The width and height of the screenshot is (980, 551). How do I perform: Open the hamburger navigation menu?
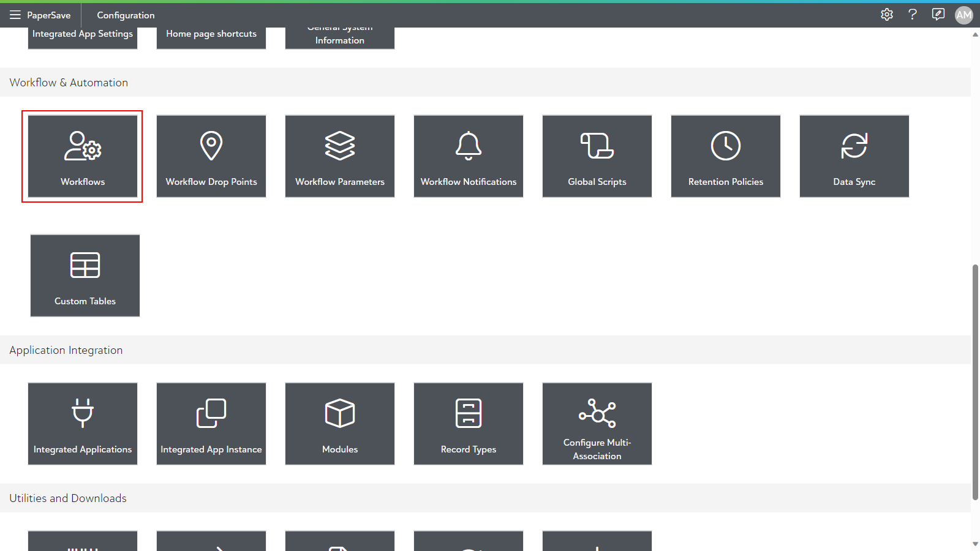pos(15,15)
